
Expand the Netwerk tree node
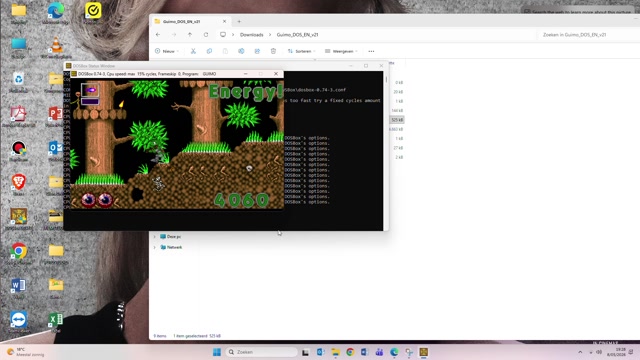pos(155,247)
